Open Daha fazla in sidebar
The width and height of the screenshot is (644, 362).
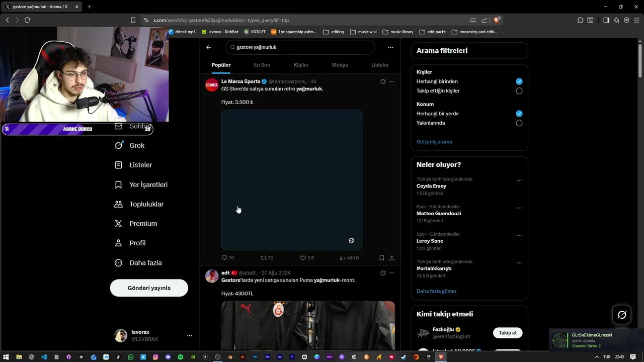point(138,262)
